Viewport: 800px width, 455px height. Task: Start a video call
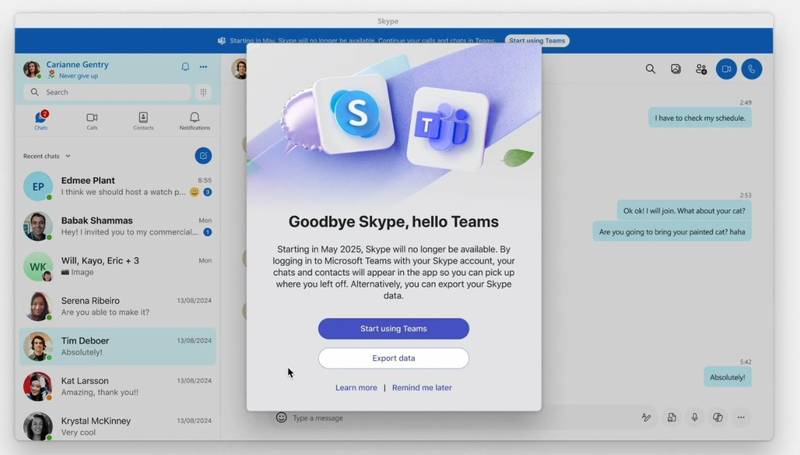pyautogui.click(x=726, y=69)
